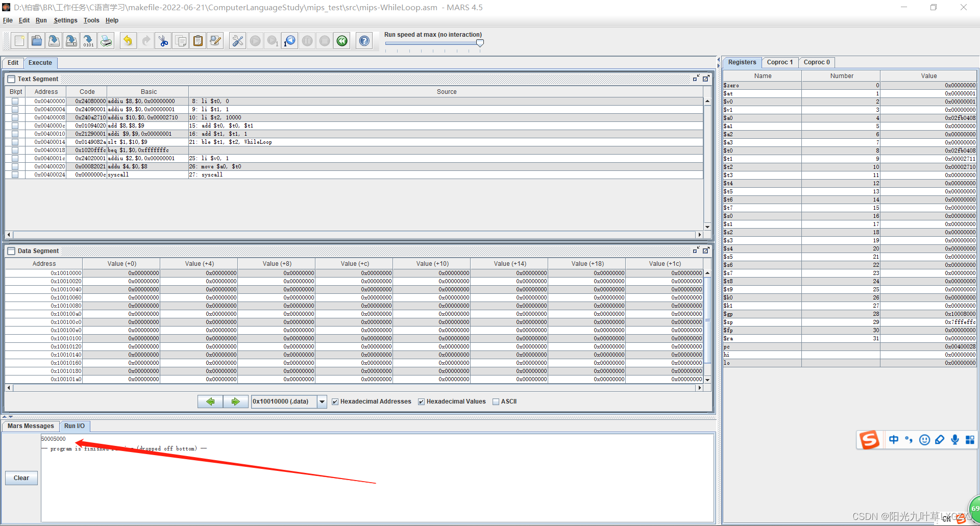Click the green Reset rewind icon
The image size is (980, 526).
point(342,41)
